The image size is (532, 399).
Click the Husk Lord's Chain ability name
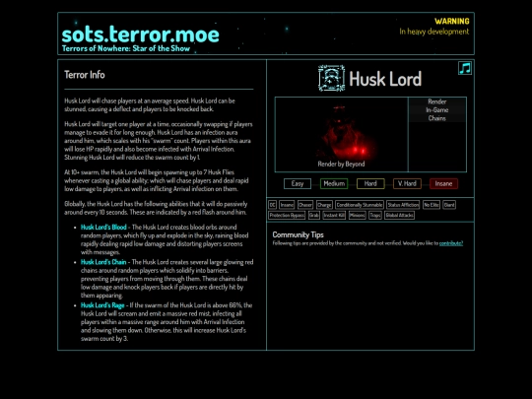(103, 262)
